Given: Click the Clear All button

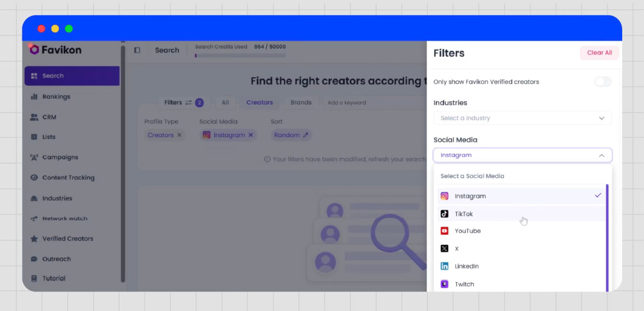Looking at the screenshot, I should [x=599, y=53].
